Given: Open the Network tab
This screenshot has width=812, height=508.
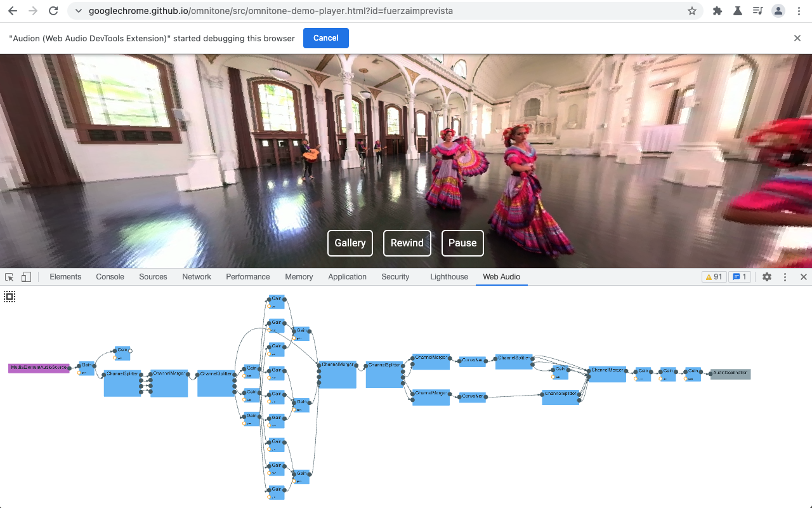Looking at the screenshot, I should 197,277.
